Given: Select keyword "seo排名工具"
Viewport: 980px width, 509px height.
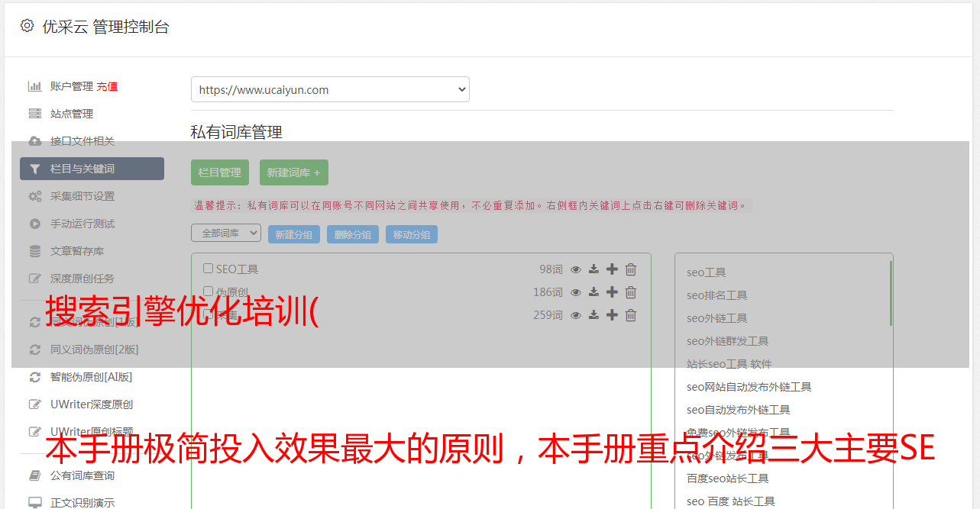Looking at the screenshot, I should pos(717,295).
